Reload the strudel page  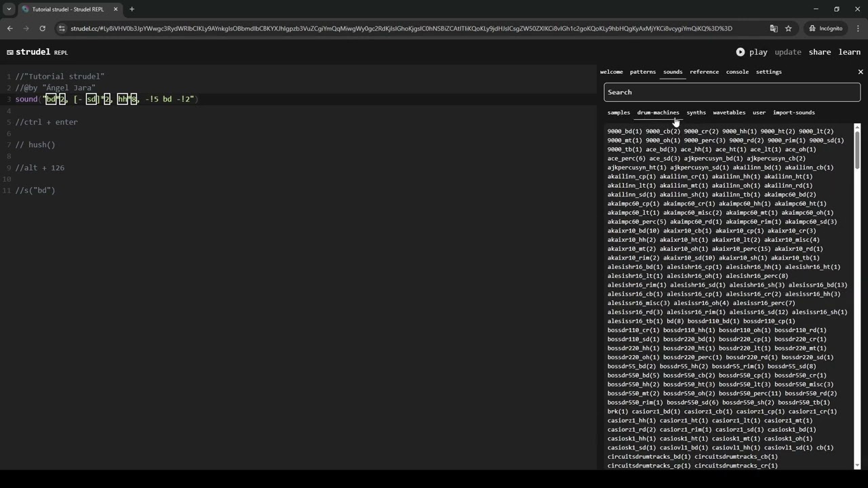point(42,28)
